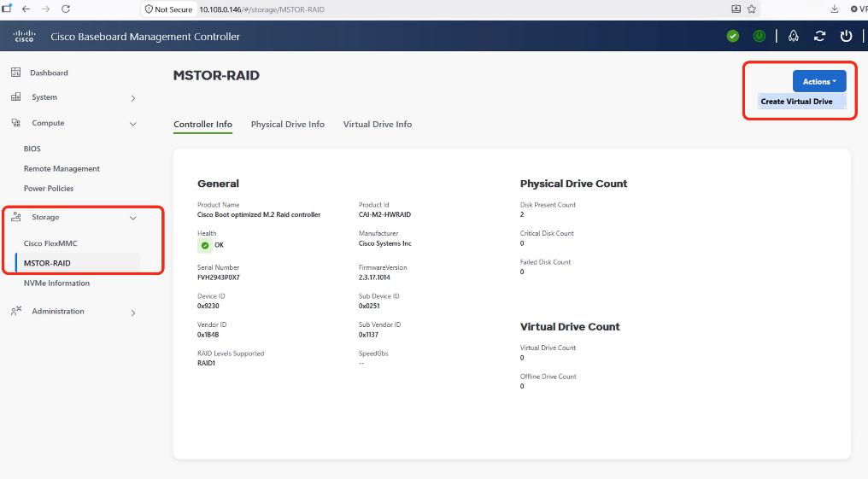Reload the page with browser refresh icon
Image resolution: width=868 pixels, height=479 pixels.
[65, 9]
